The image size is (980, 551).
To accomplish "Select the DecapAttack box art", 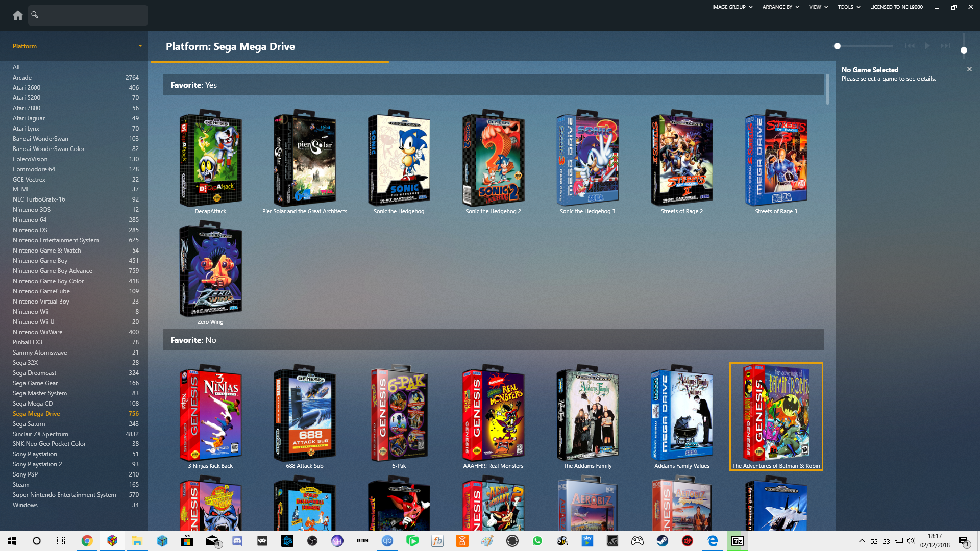I will (210, 158).
